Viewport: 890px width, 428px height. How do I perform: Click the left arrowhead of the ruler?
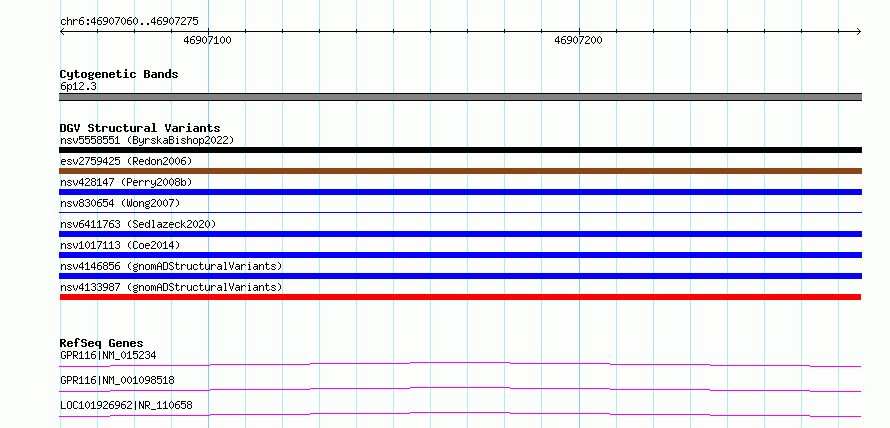click(62, 31)
